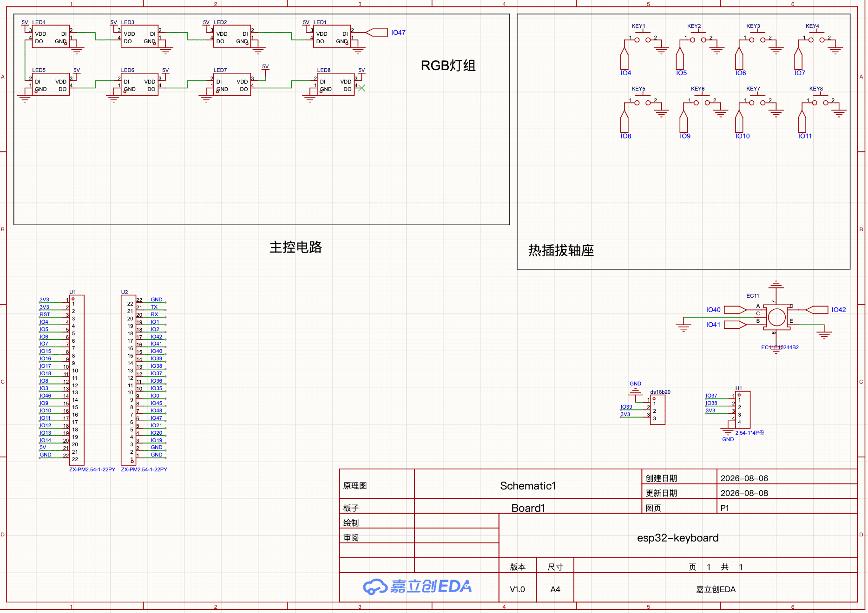Click the ground symbol above EC11

point(776,284)
